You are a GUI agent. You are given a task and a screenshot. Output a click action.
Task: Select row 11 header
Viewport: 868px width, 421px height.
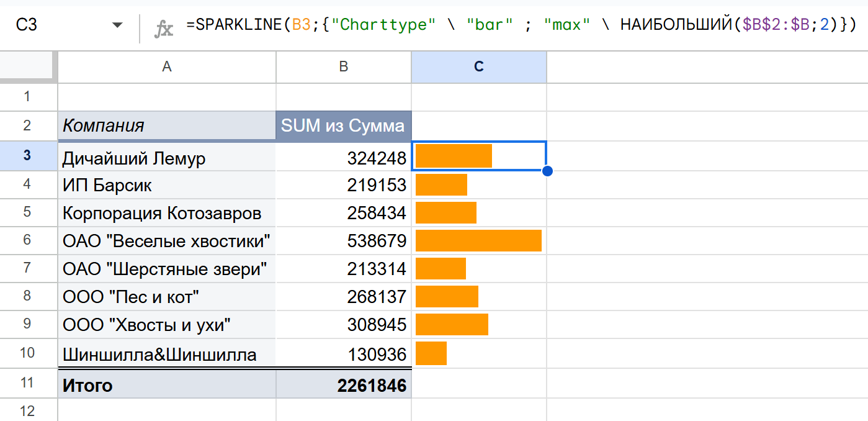27,383
